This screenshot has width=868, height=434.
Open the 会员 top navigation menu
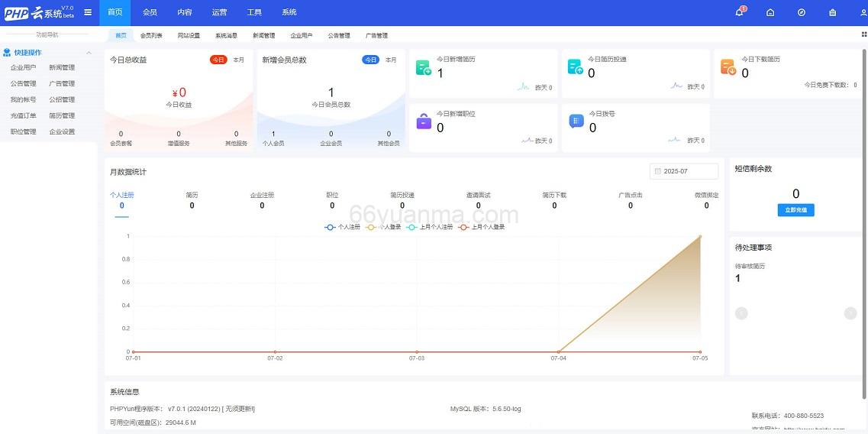(x=150, y=12)
